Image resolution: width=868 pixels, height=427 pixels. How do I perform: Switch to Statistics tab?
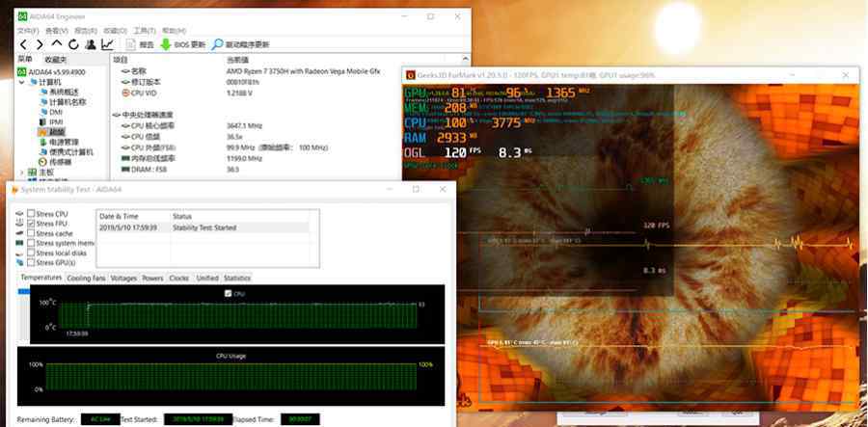pos(237,279)
